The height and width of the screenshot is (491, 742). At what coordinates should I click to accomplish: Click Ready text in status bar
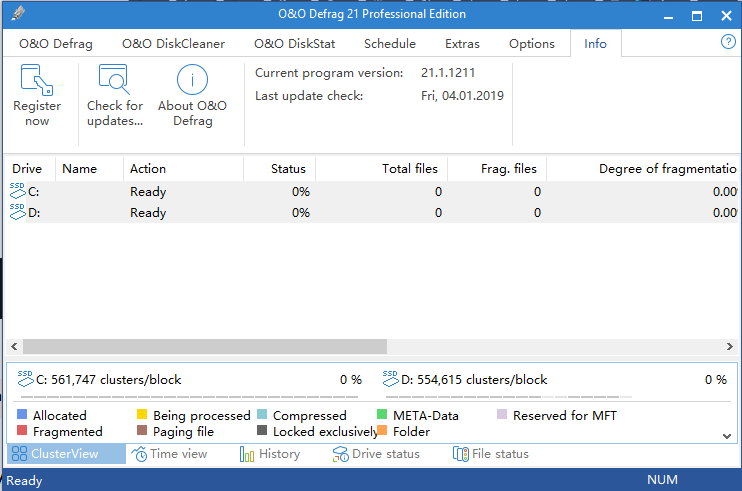24,481
